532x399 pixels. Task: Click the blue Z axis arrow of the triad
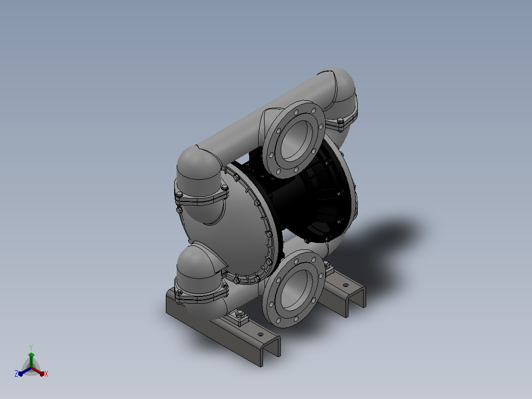coord(25,372)
